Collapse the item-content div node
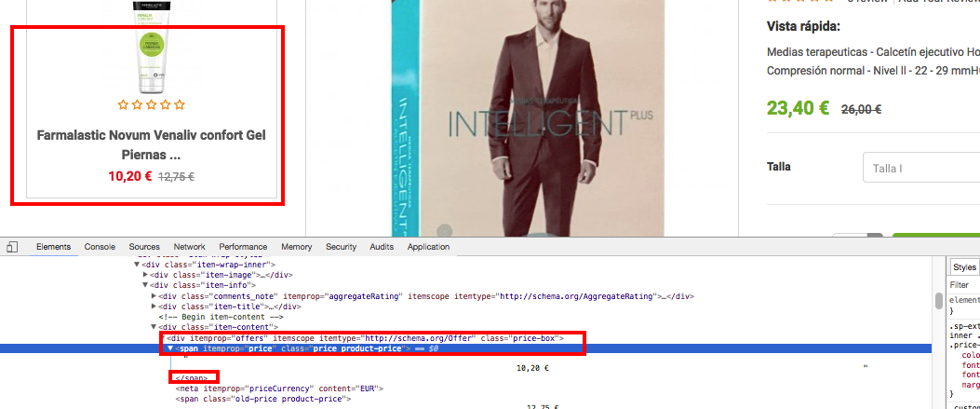This screenshot has width=980, height=409. [154, 327]
